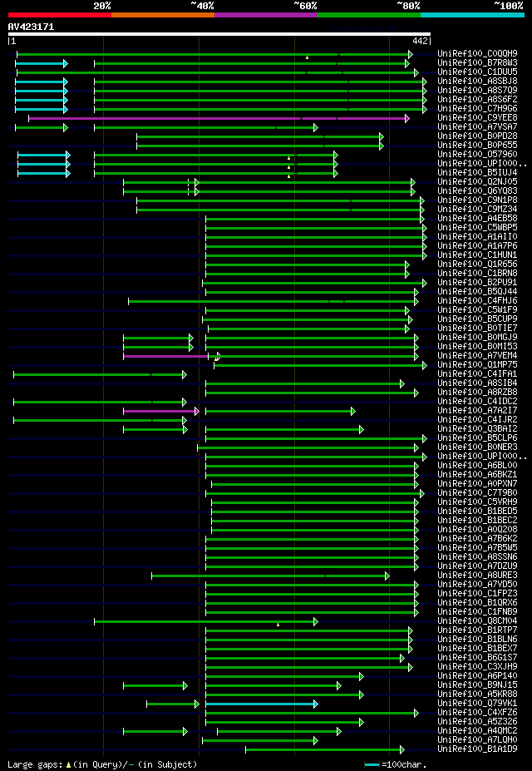The height and width of the screenshot is (771, 532).
Task: Click the orange ~40% identity legend segment
Action: click(163, 15)
